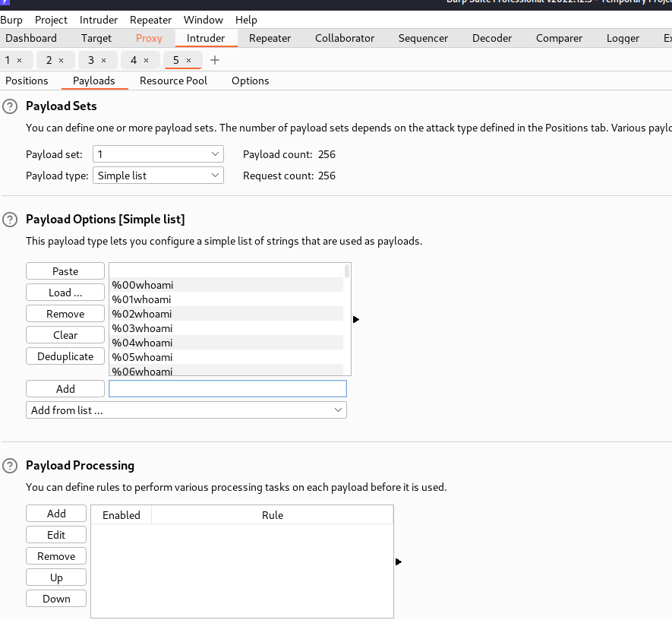Viewport: 672px width, 620px height.
Task: Open the Payload set dropdown
Action: pyautogui.click(x=158, y=154)
